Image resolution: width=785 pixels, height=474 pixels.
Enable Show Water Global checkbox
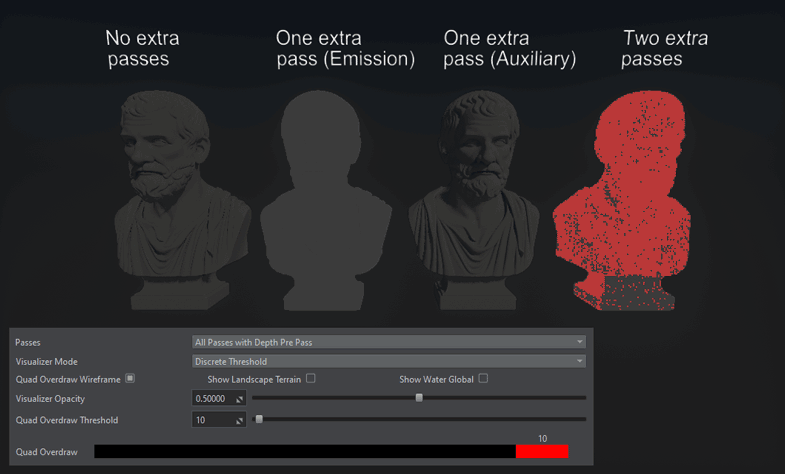(483, 378)
